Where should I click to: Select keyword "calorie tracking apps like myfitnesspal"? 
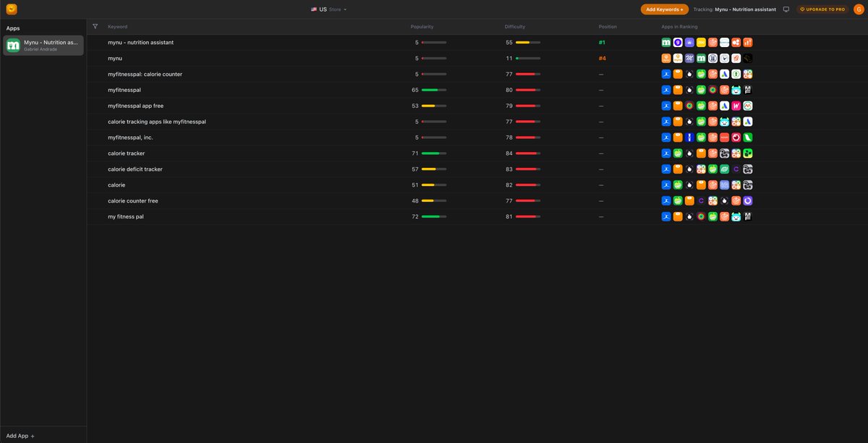click(157, 122)
